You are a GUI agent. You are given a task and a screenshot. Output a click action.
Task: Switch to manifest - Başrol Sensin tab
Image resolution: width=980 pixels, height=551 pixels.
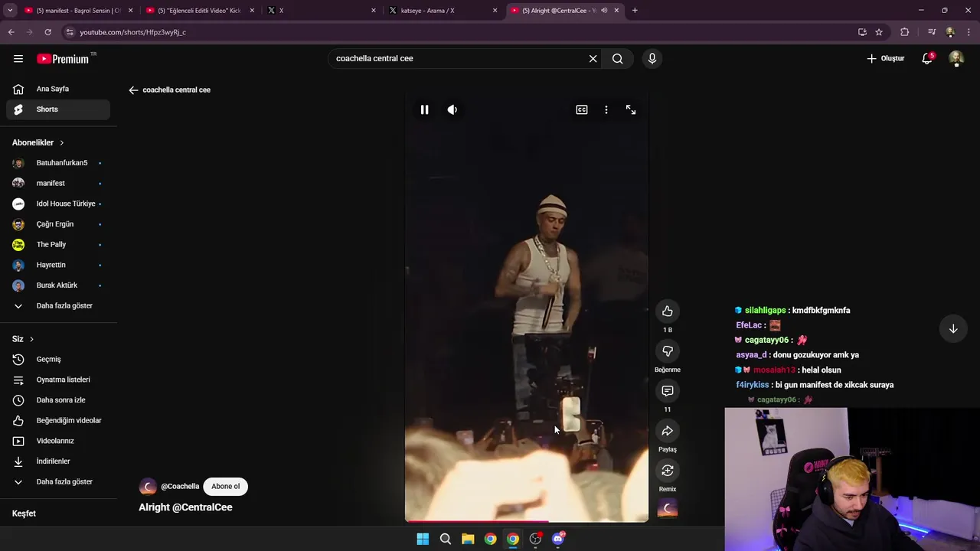click(x=78, y=11)
